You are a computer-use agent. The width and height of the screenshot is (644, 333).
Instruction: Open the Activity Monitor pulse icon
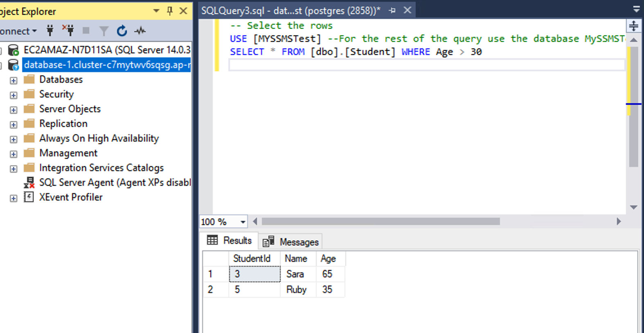tap(140, 31)
